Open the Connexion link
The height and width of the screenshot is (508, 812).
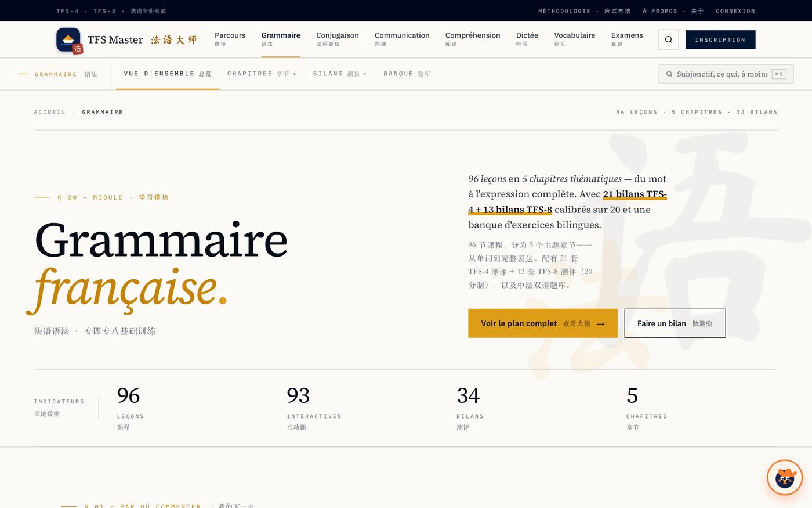point(735,11)
